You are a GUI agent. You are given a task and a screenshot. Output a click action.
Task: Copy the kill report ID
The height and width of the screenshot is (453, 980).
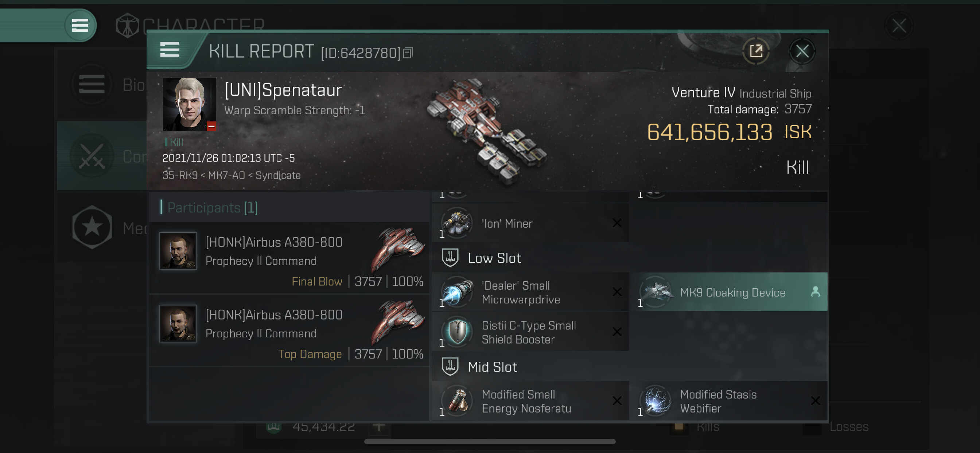[x=408, y=53]
